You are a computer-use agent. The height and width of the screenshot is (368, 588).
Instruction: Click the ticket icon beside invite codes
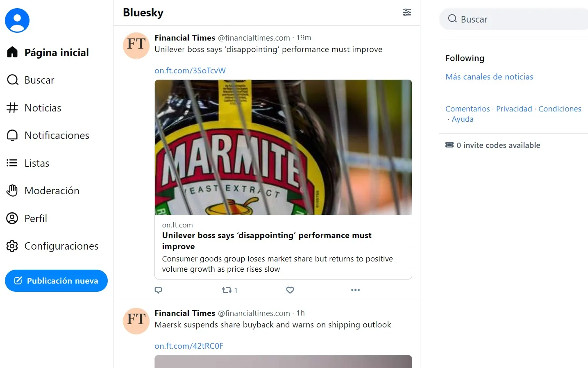tap(450, 145)
